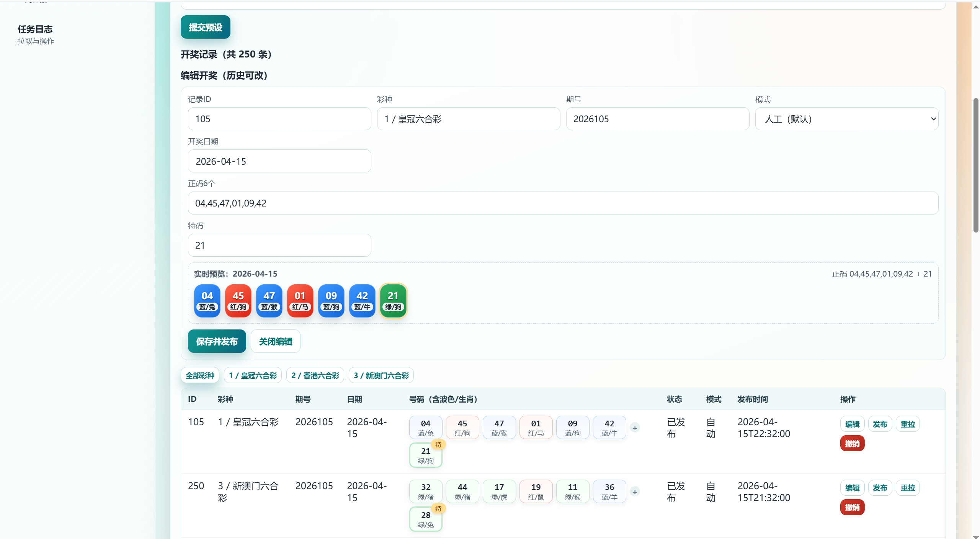Click blue preview ball 09 蓝/狗
This screenshot has height=539, width=980.
[x=331, y=301]
